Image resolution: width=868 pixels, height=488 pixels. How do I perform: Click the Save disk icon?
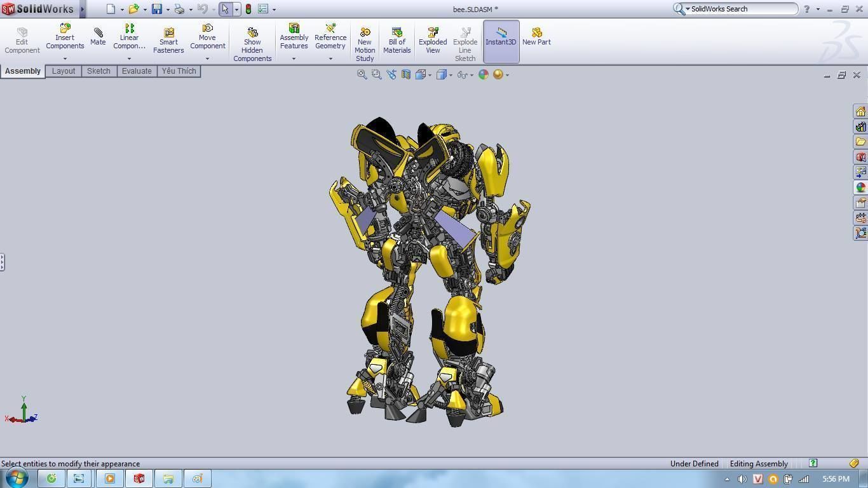coord(156,9)
